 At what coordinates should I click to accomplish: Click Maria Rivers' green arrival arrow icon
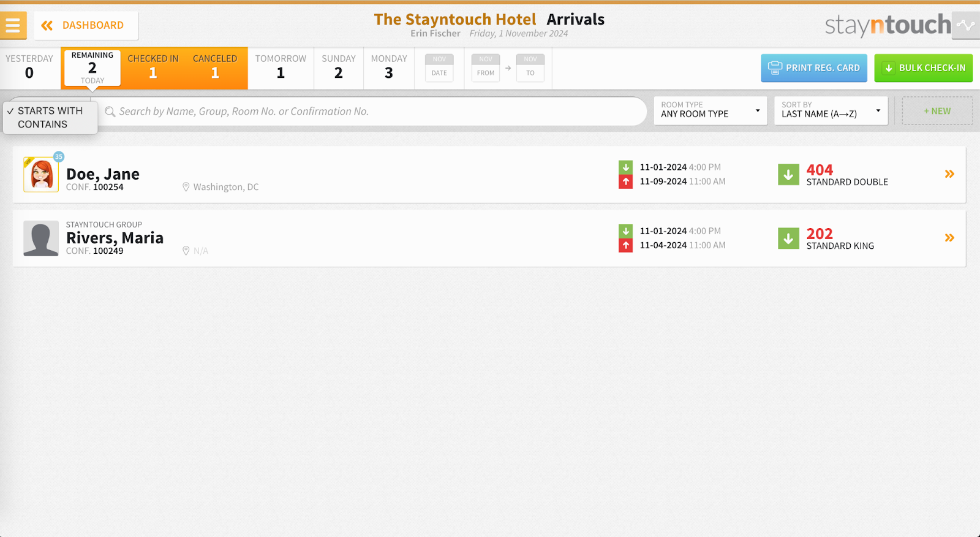625,231
